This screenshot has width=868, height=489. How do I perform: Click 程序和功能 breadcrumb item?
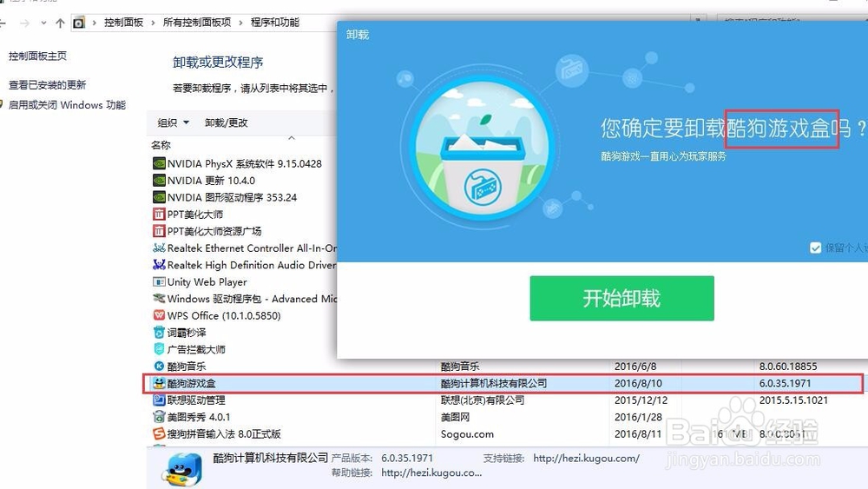(275, 23)
